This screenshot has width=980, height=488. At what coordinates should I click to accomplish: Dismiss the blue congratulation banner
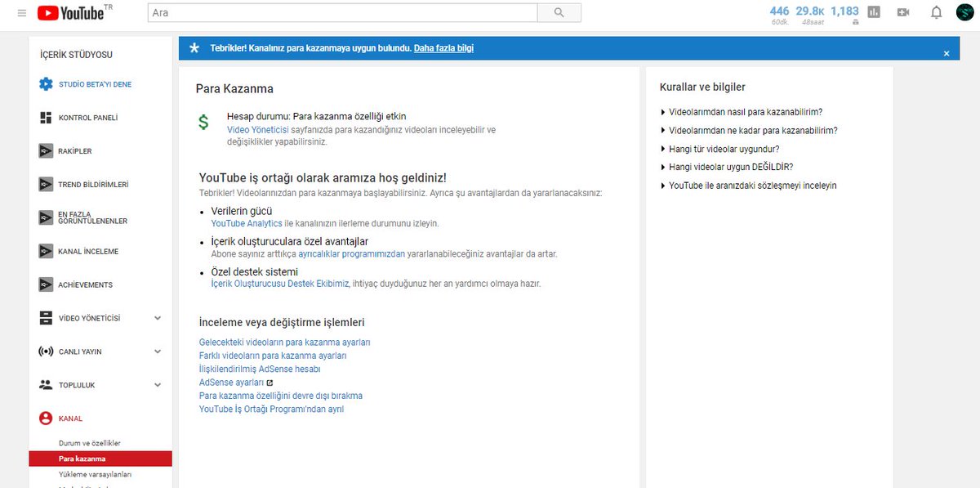[x=947, y=53]
